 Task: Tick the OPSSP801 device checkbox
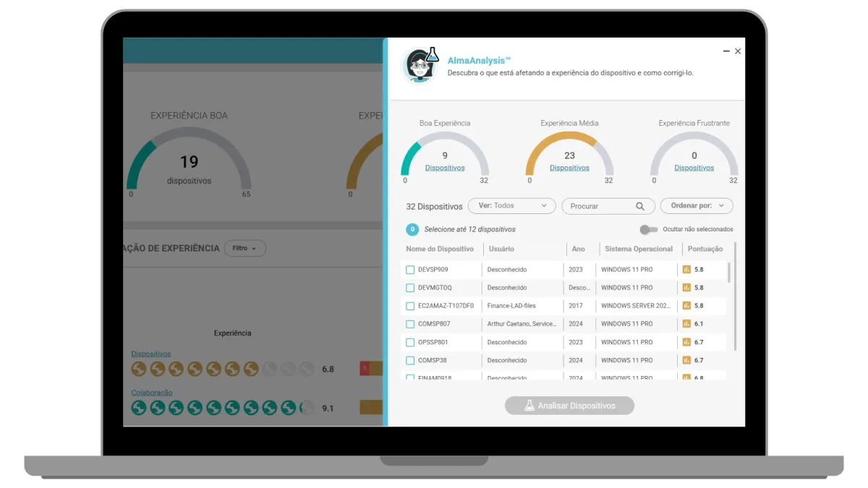[x=410, y=342]
